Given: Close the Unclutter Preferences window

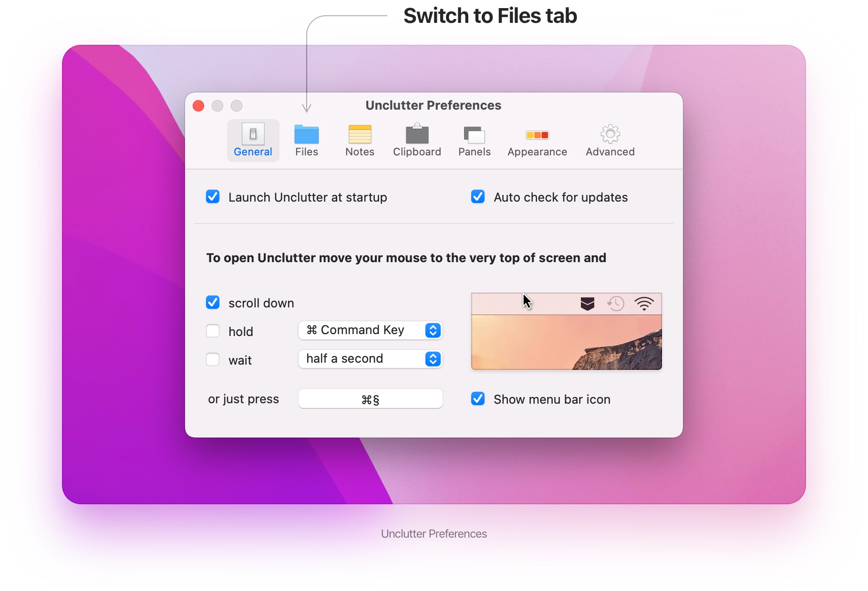Looking at the screenshot, I should (198, 106).
